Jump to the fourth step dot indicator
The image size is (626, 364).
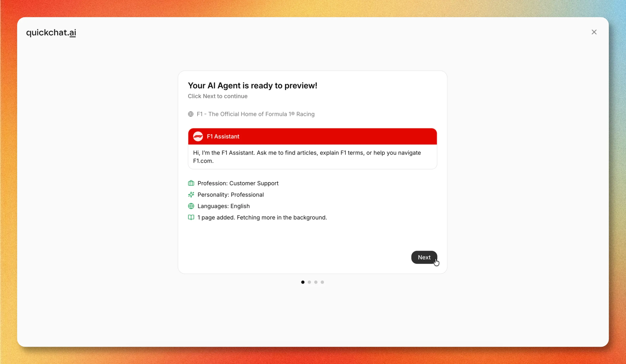coord(322,282)
